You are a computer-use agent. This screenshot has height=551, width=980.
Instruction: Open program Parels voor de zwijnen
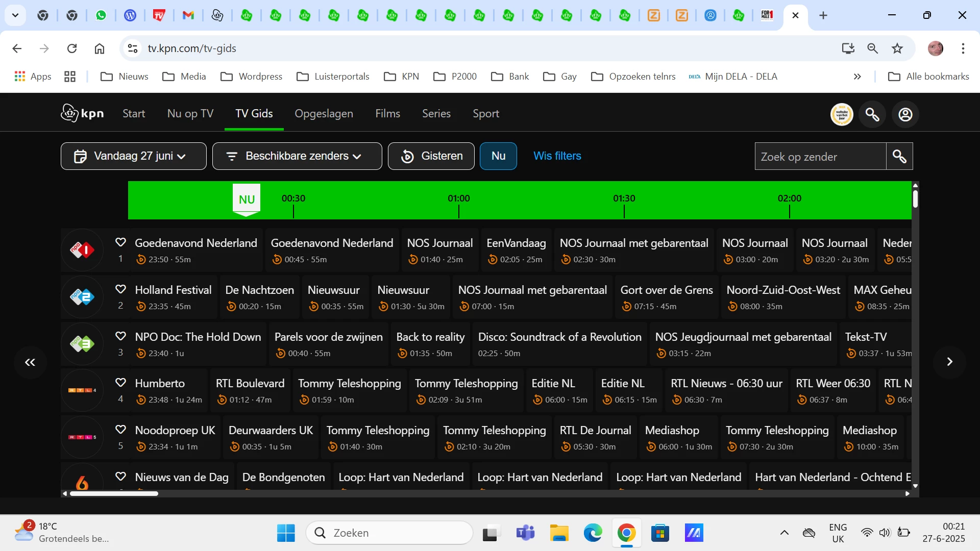tap(329, 344)
